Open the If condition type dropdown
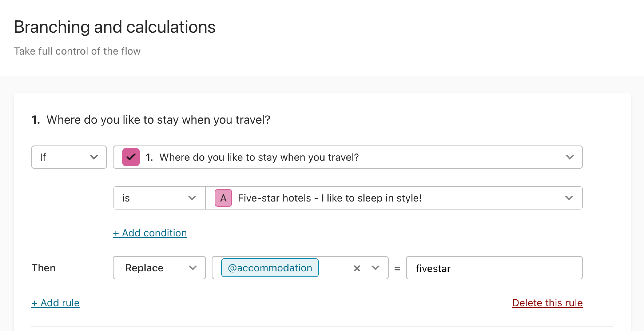Image resolution: width=644 pixels, height=331 pixels. point(69,157)
